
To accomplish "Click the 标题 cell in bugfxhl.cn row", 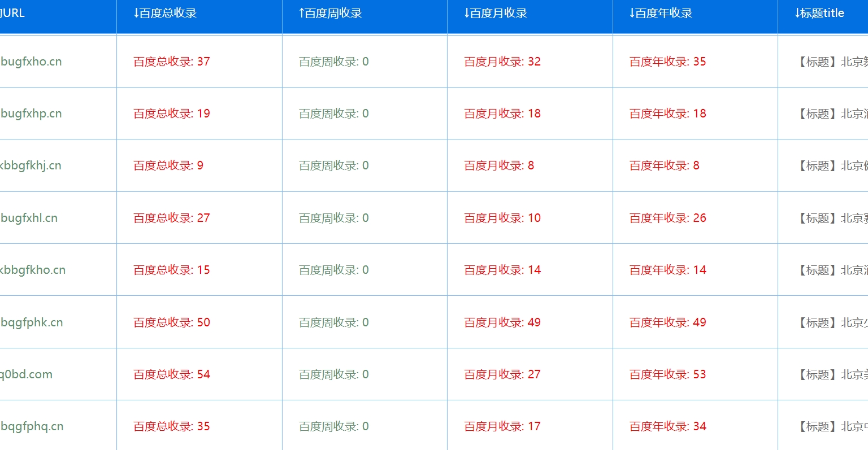I will click(831, 218).
